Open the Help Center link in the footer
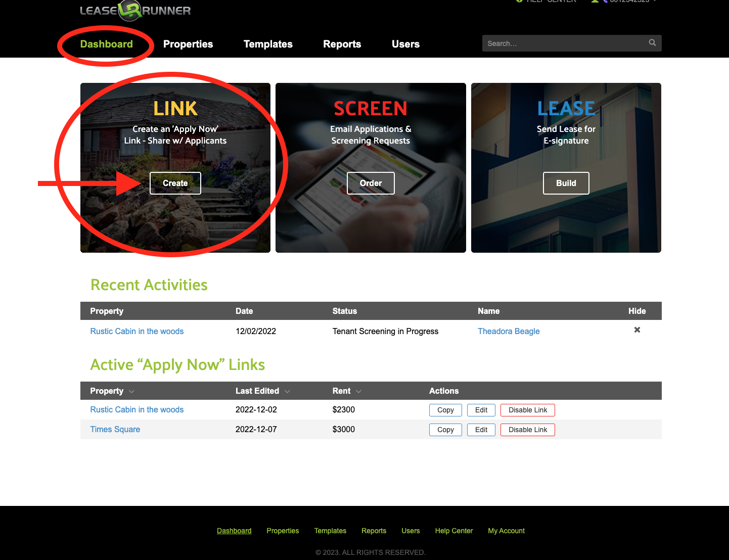 pyautogui.click(x=453, y=531)
